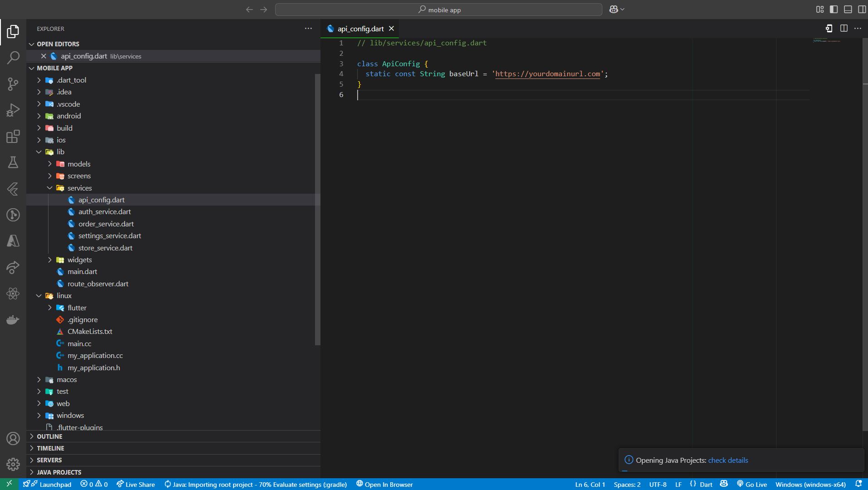Open the Manage gear menu
868x490 pixels.
(13, 464)
